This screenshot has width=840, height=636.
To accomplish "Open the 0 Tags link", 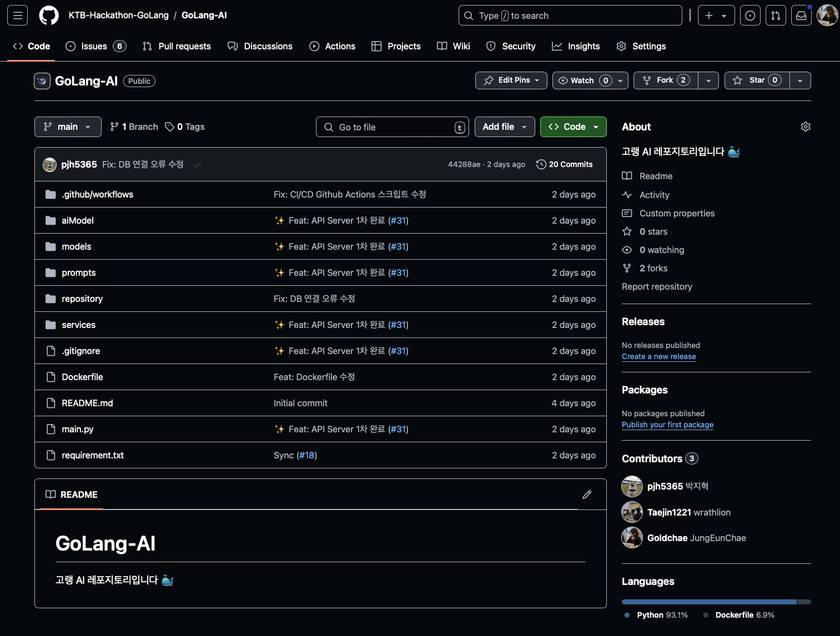I will [185, 127].
